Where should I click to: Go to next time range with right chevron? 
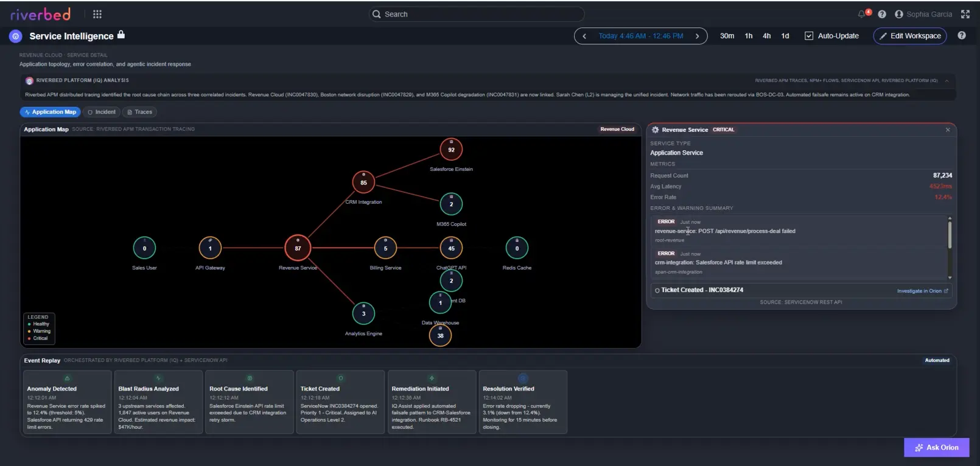[x=698, y=36]
